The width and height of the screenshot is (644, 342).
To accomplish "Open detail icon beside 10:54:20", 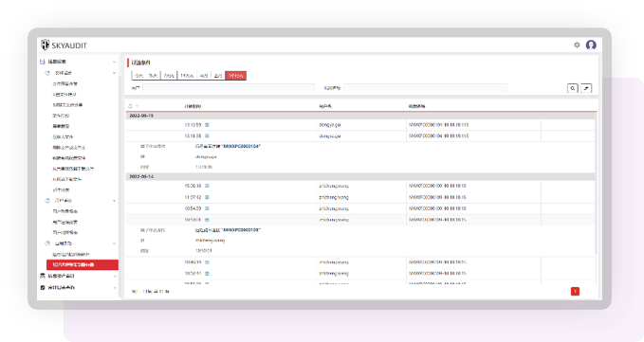I will (207, 208).
